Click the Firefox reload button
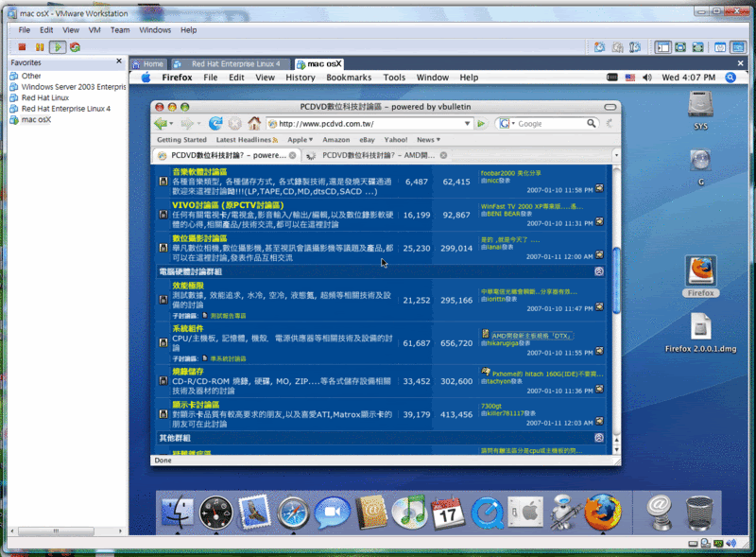756x557 pixels. coord(215,124)
